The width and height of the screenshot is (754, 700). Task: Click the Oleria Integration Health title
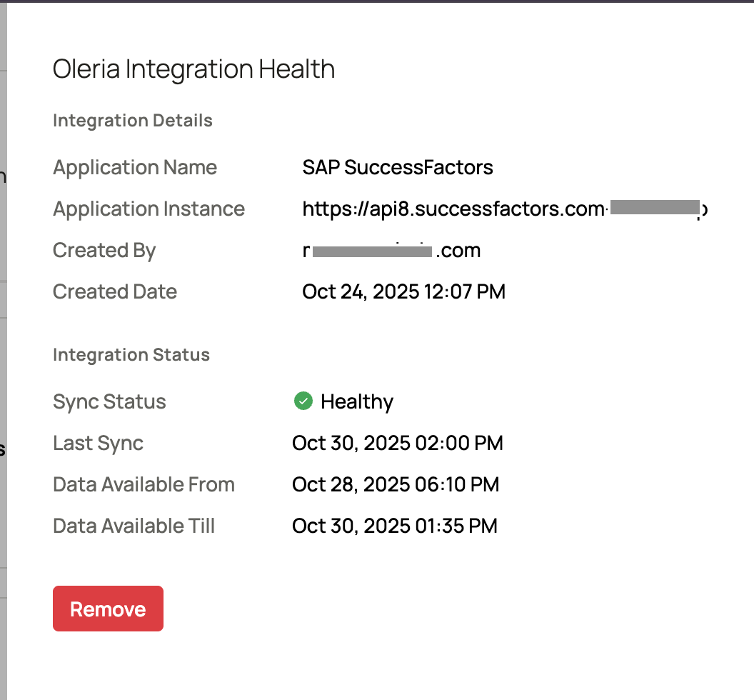[193, 69]
